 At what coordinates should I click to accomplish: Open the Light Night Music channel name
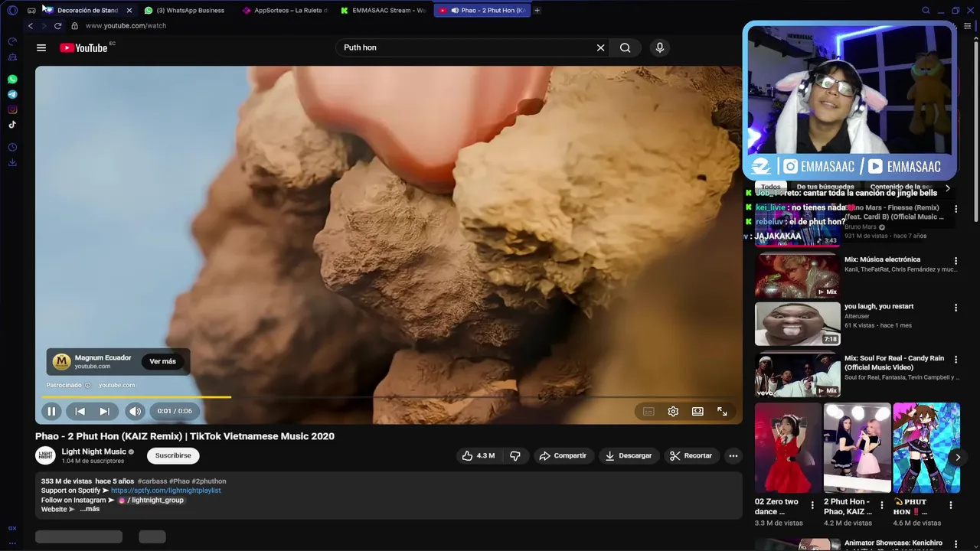(93, 452)
